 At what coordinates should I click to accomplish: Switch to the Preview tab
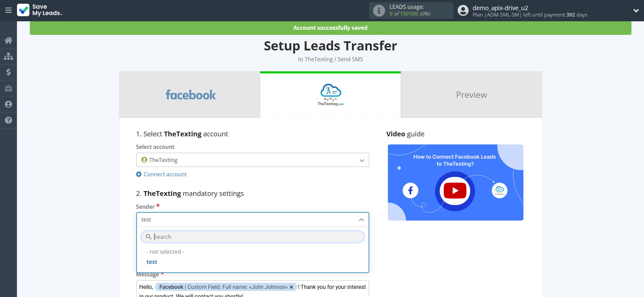[471, 95]
